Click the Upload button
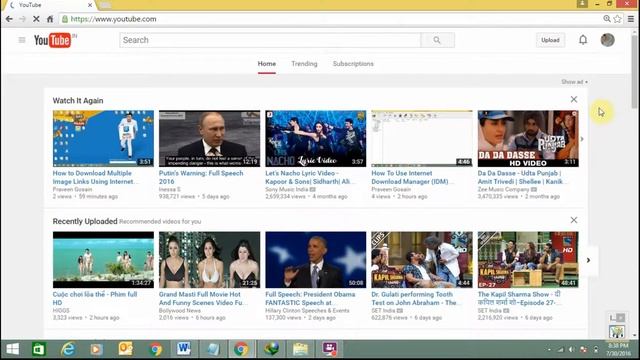Image resolution: width=640 pixels, height=360 pixels. [550, 40]
